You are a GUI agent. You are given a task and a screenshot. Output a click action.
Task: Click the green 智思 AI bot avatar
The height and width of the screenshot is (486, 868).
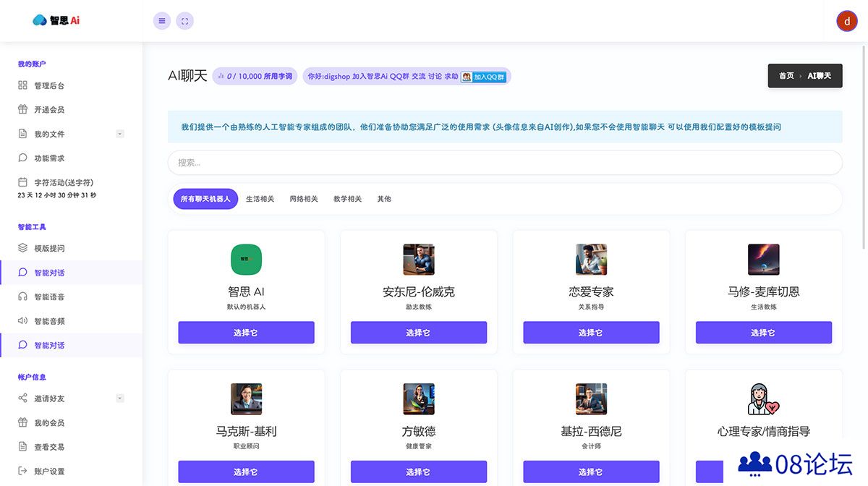pyautogui.click(x=246, y=259)
